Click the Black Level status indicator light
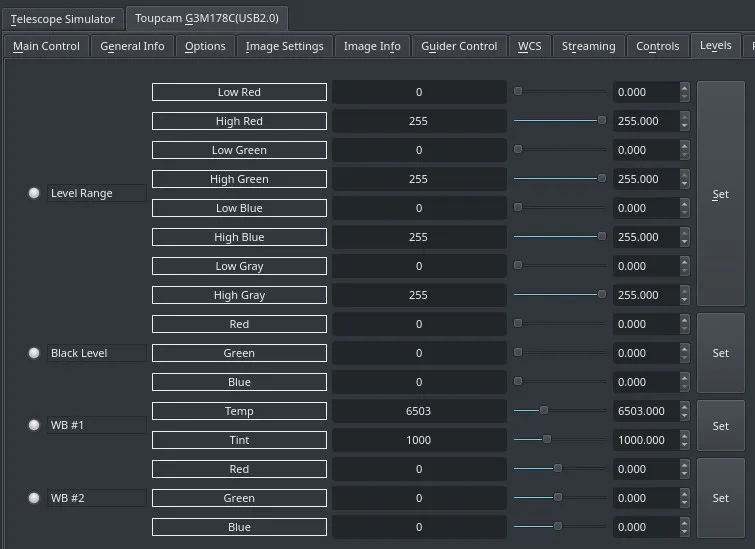Viewport: 755px width, 549px height. (34, 353)
